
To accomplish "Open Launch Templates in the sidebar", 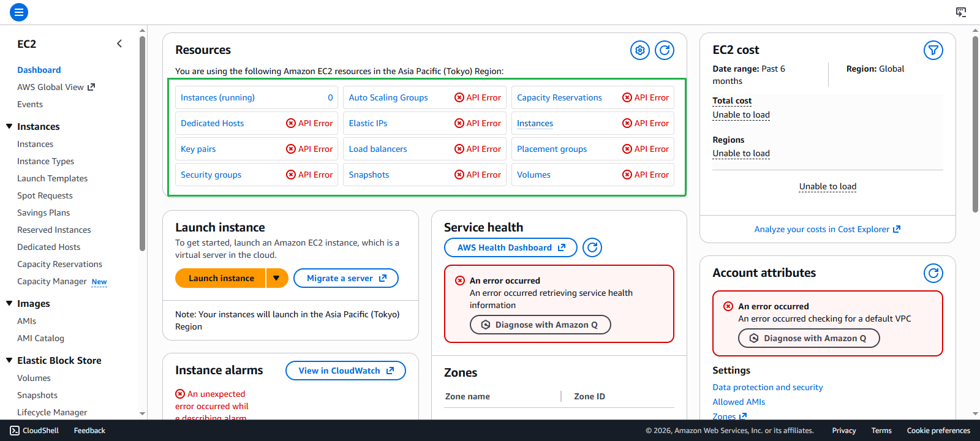I will coord(53,178).
